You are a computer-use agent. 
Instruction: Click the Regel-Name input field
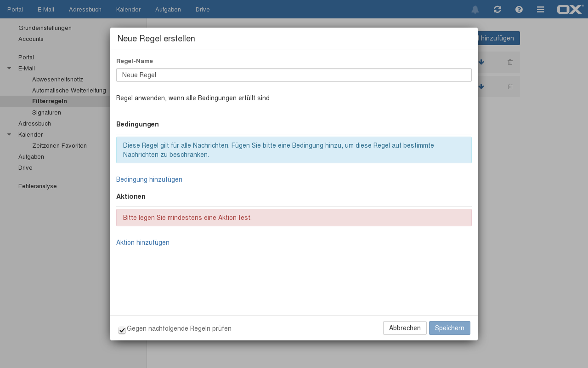click(294, 75)
